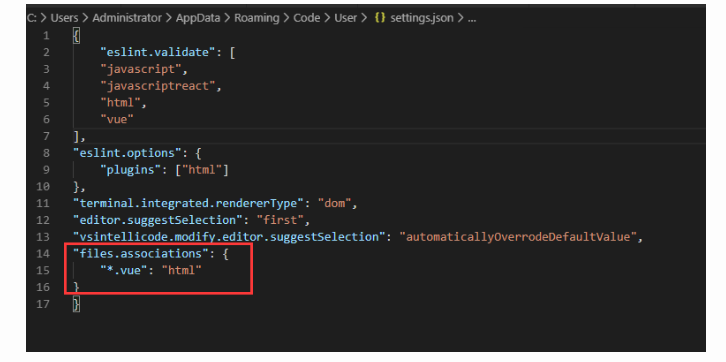Expand the trailing ellipsis breadcrumb item
726x362 pixels.
point(471,19)
